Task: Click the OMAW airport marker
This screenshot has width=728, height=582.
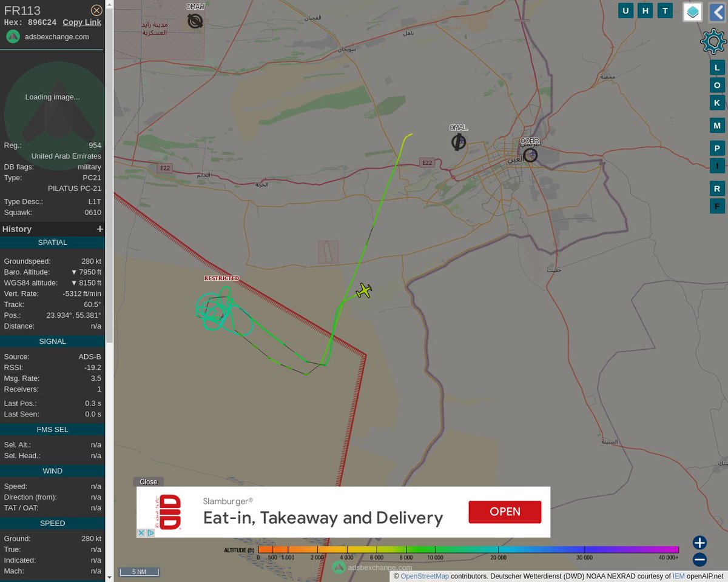Action: (195, 21)
